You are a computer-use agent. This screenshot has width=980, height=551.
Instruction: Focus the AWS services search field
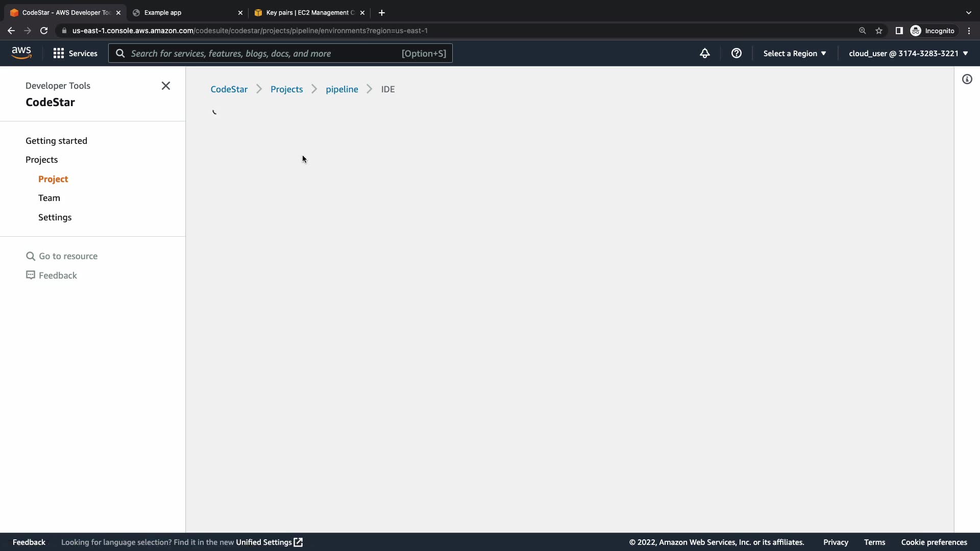(x=265, y=54)
